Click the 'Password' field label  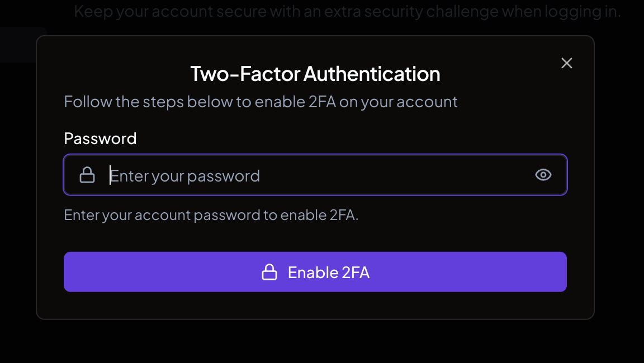[100, 138]
